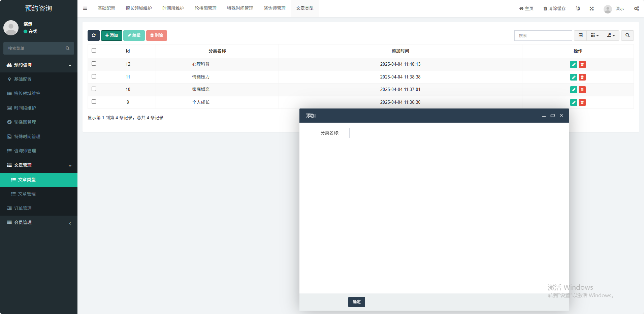Open the export data dropdown
The height and width of the screenshot is (314, 644).
pyautogui.click(x=611, y=35)
